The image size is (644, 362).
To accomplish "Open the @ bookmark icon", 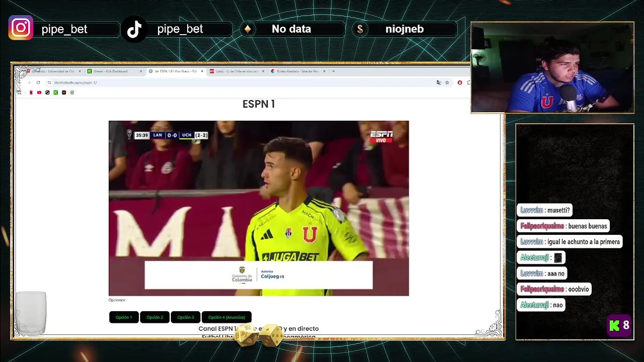I will tap(72, 93).
